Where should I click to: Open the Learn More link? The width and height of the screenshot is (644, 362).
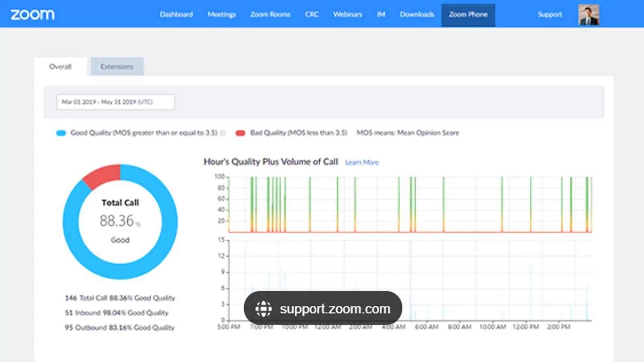362,162
